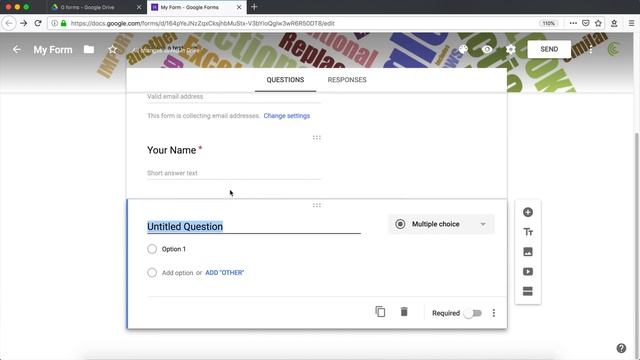Preview the form with the eye icon
The image size is (640, 360).
click(487, 49)
